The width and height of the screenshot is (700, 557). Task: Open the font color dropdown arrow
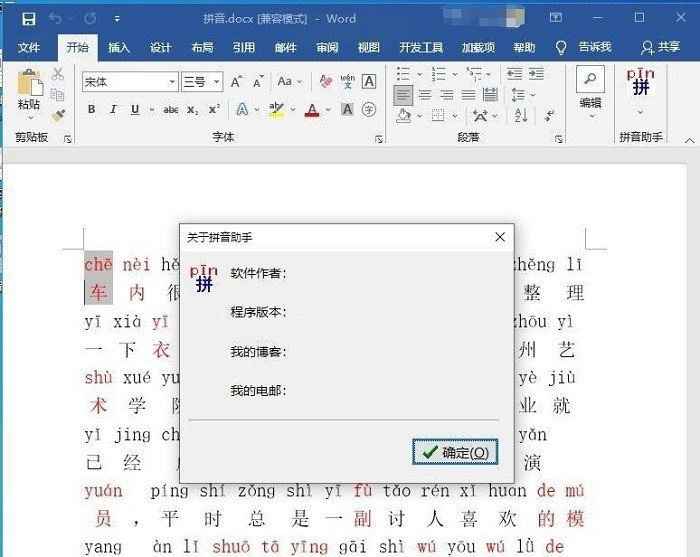coord(328,110)
